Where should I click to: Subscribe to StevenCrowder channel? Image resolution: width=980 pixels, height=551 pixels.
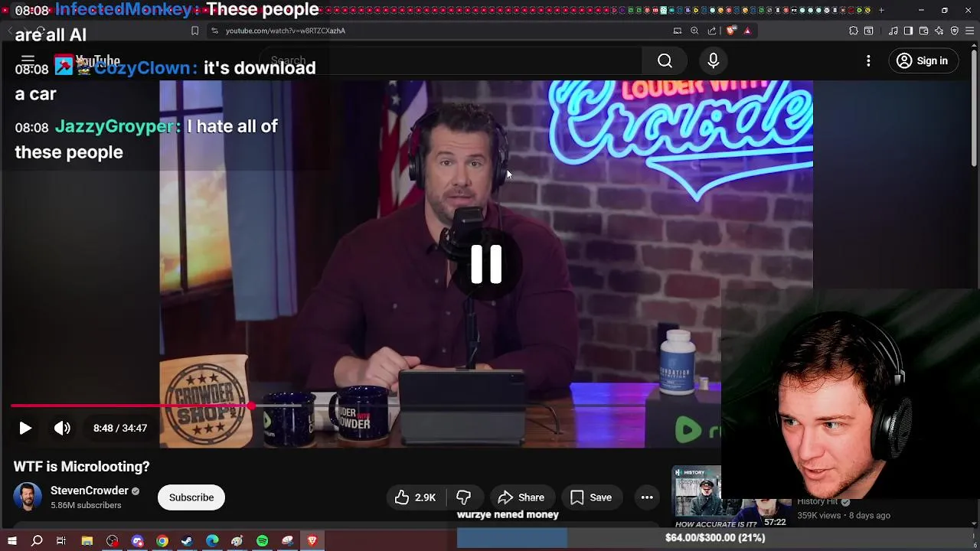[191, 497]
